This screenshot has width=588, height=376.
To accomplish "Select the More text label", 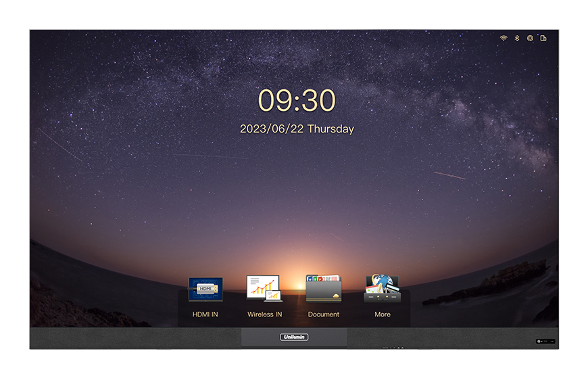I will pyautogui.click(x=383, y=314).
